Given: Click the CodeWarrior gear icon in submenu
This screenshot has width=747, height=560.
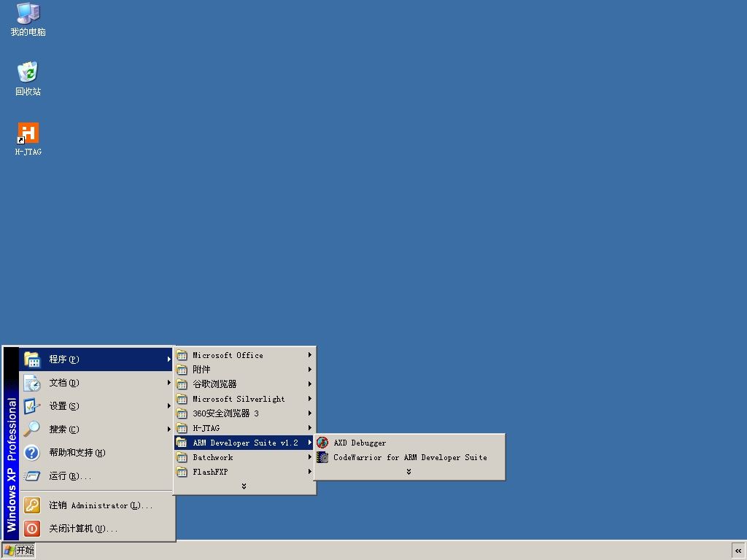Looking at the screenshot, I should coord(322,457).
